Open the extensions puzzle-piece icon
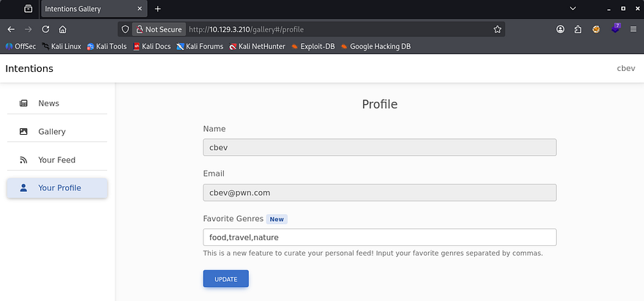The image size is (644, 301). [x=578, y=29]
